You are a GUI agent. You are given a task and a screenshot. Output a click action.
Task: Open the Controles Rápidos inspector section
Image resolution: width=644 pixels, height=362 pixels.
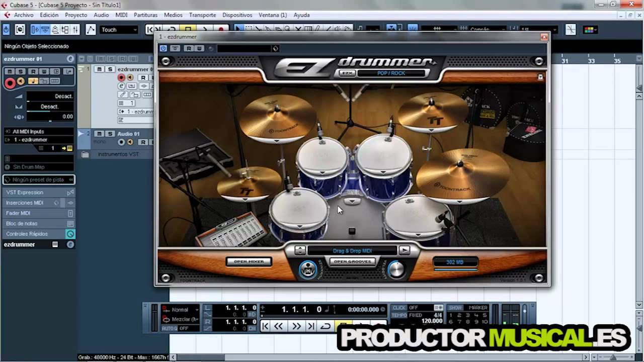point(39,234)
